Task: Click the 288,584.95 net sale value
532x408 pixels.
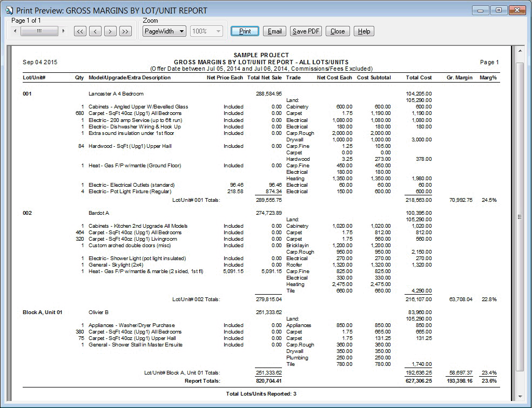Action: point(269,94)
